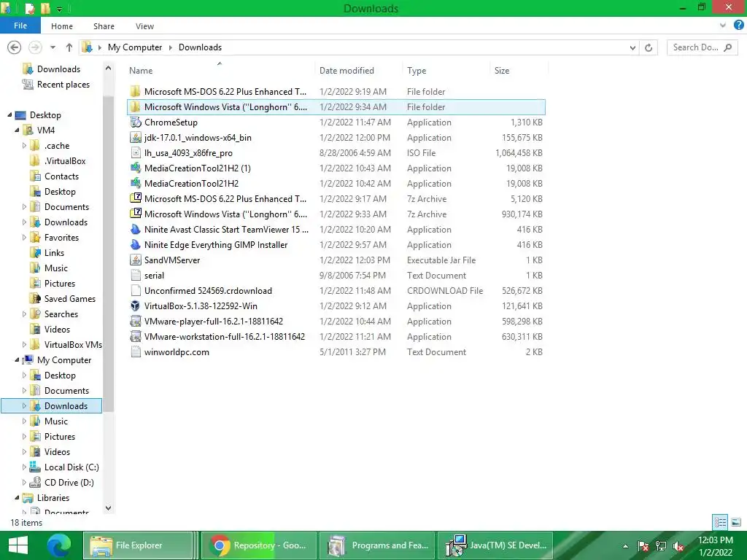This screenshot has height=560, width=747.
Task: Select the Microsoft MS-DOS 6.22 7z archive icon
Action: tap(136, 198)
